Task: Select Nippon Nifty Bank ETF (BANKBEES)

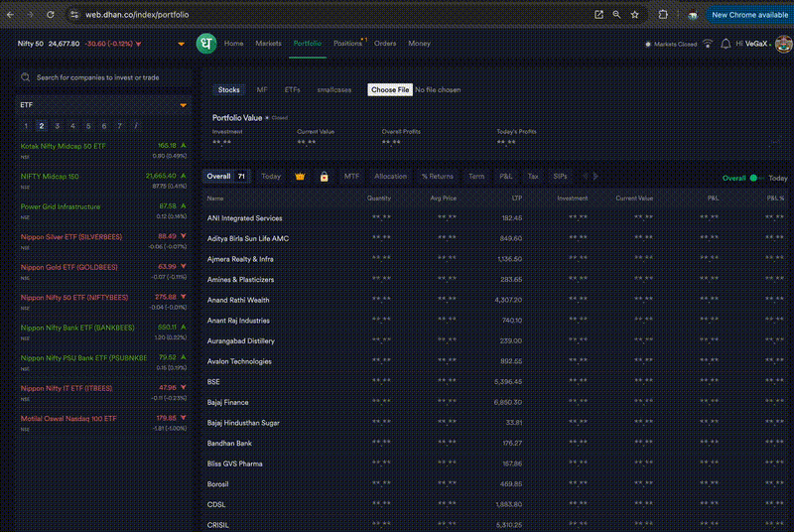Action: pyautogui.click(x=103, y=332)
